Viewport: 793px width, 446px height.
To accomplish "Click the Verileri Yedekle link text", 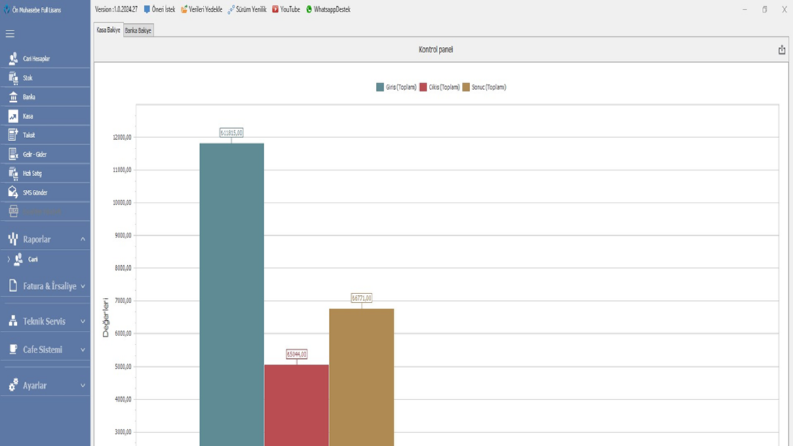I will pos(205,9).
